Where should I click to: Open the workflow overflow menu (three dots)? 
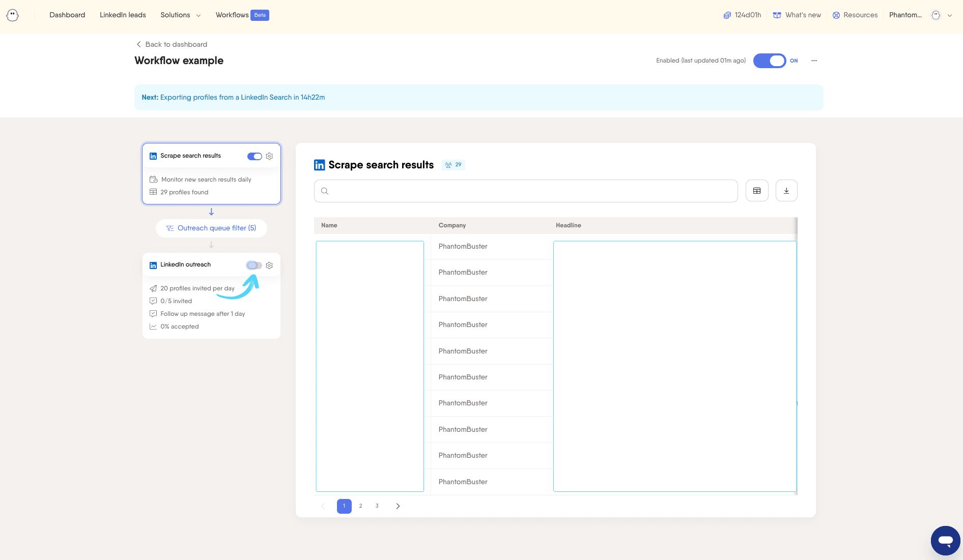(814, 61)
